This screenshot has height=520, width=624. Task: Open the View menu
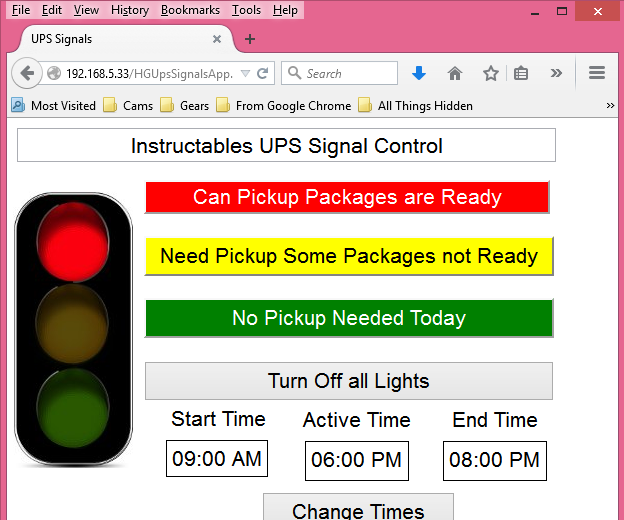click(86, 10)
